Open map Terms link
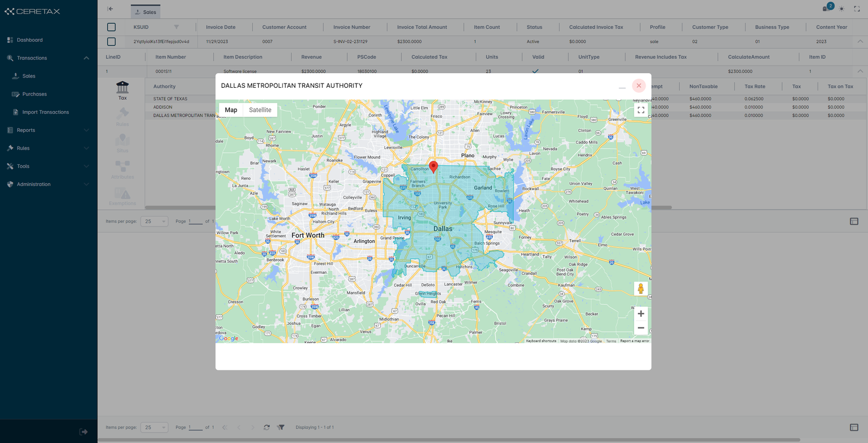 pos(611,341)
